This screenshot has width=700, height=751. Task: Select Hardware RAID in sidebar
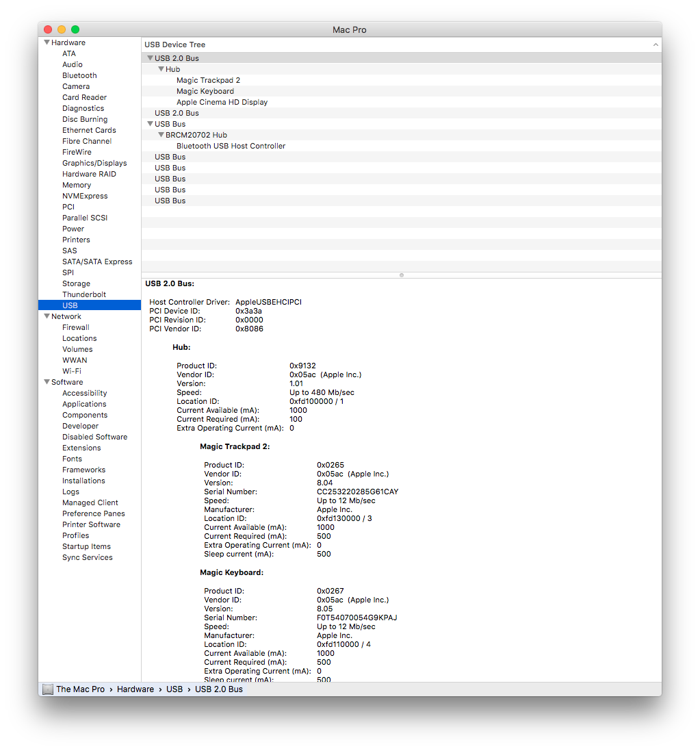[x=89, y=174]
